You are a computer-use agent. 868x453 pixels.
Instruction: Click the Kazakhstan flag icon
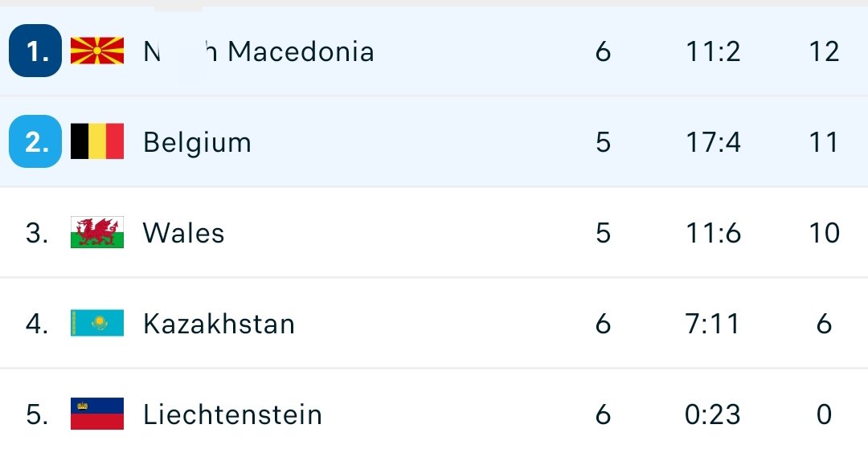click(97, 324)
